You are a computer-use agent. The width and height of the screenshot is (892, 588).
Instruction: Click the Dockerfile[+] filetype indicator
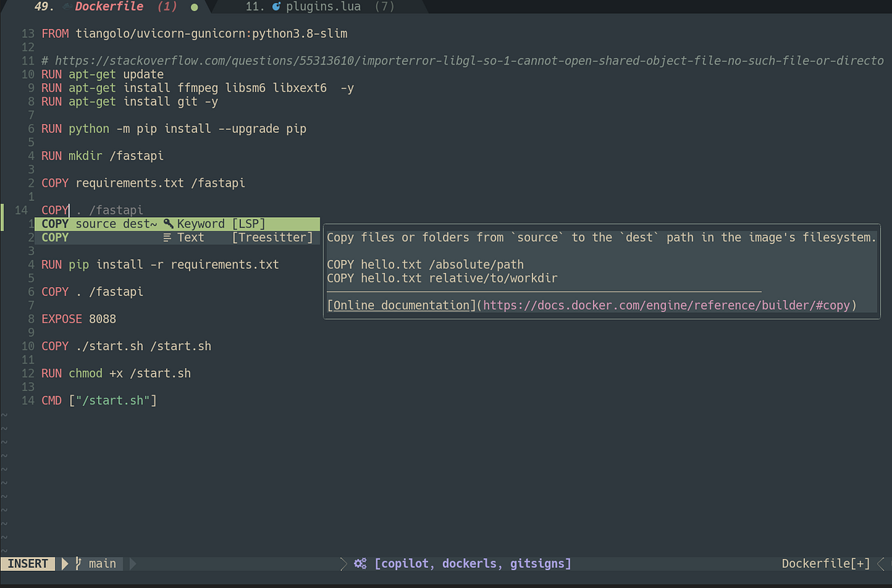pyautogui.click(x=824, y=563)
